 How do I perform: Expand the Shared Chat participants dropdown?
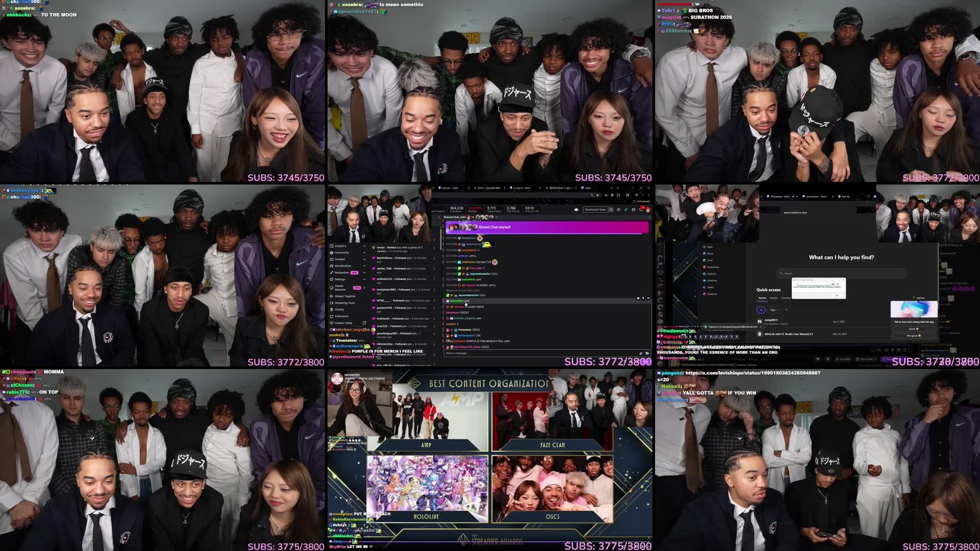pyautogui.click(x=496, y=217)
